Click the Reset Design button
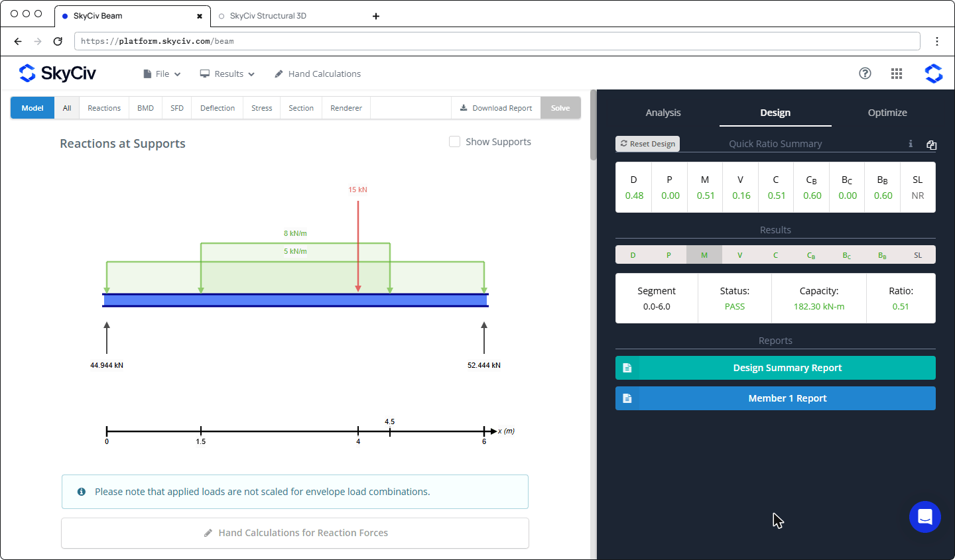The width and height of the screenshot is (955, 560). pyautogui.click(x=647, y=144)
